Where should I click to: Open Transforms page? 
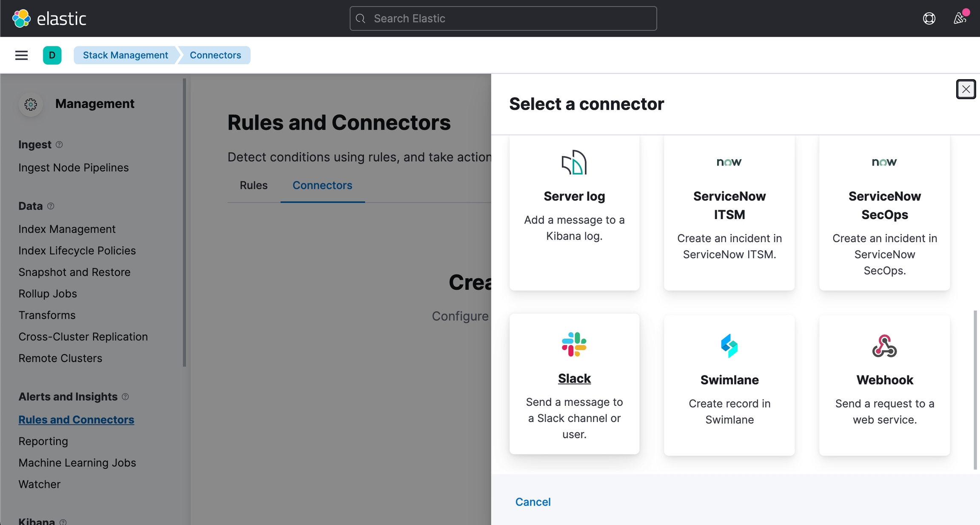(x=47, y=315)
